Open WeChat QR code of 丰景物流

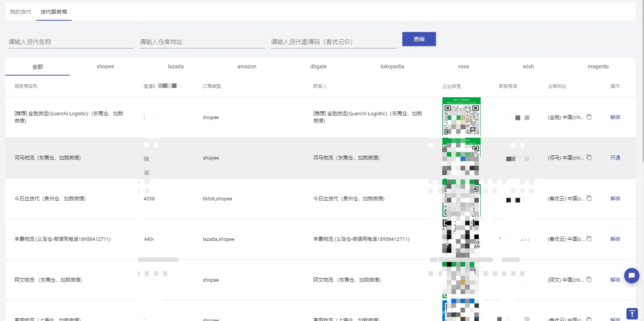click(x=461, y=239)
